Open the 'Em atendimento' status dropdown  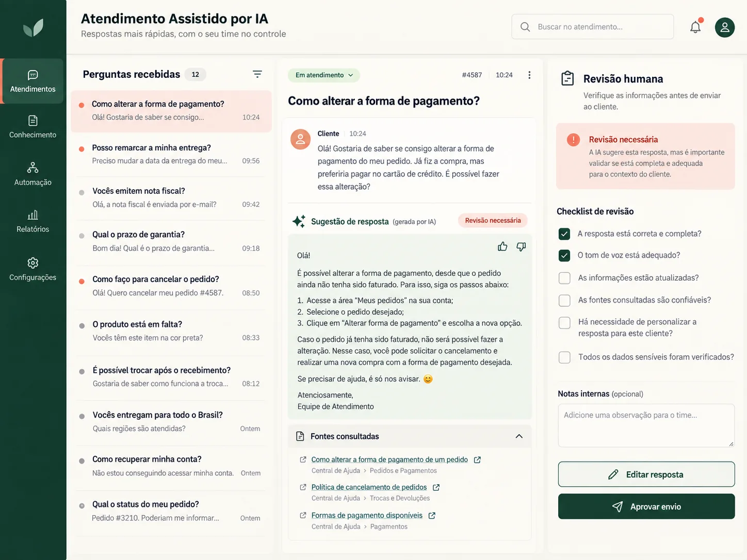[324, 75]
